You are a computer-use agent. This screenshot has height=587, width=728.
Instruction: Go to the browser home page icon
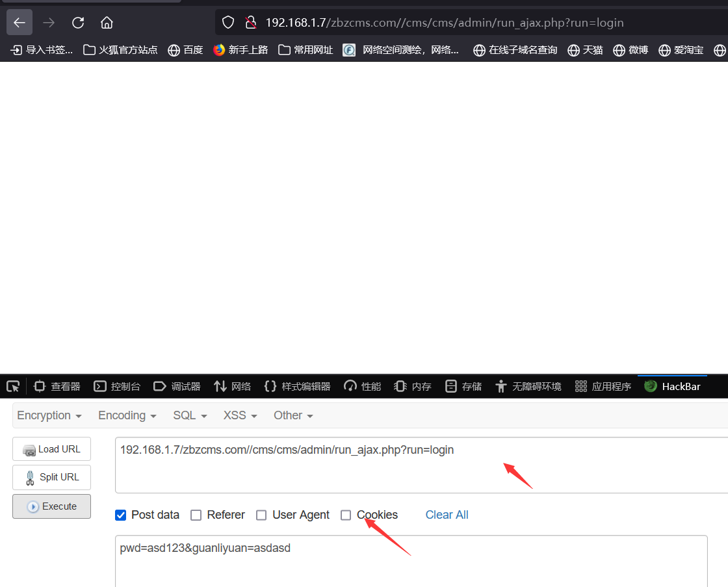tap(107, 23)
